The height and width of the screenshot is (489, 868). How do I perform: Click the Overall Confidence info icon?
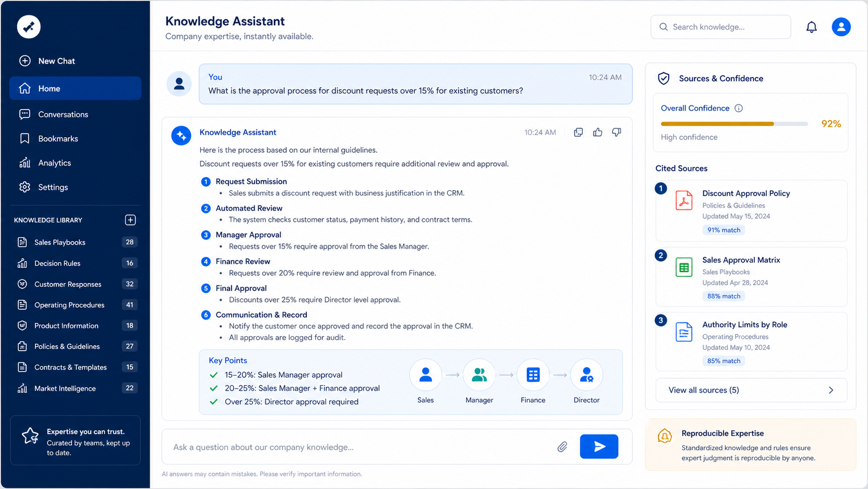coord(739,108)
